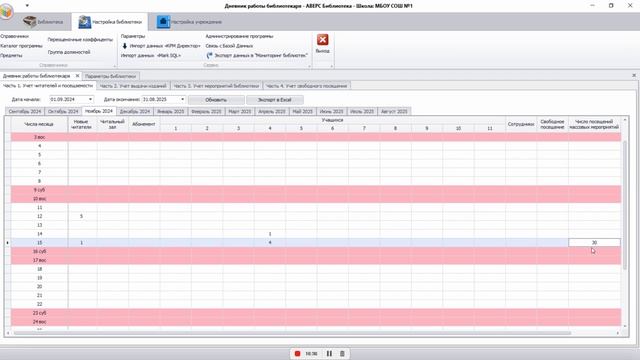Viewport: 640px width, 360px height.
Task: Click the Экспорт данных в Мониторинг библиотек icon
Action: click(209, 55)
